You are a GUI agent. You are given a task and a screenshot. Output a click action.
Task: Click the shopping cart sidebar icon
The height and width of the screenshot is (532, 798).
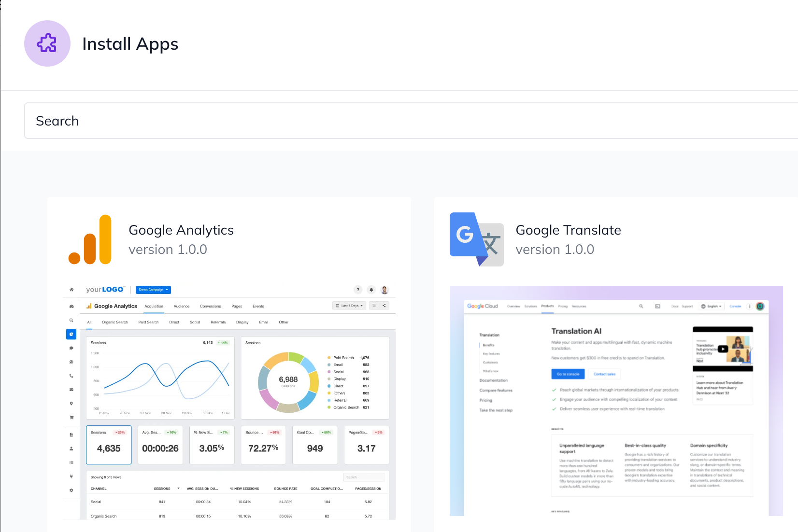pos(71,417)
